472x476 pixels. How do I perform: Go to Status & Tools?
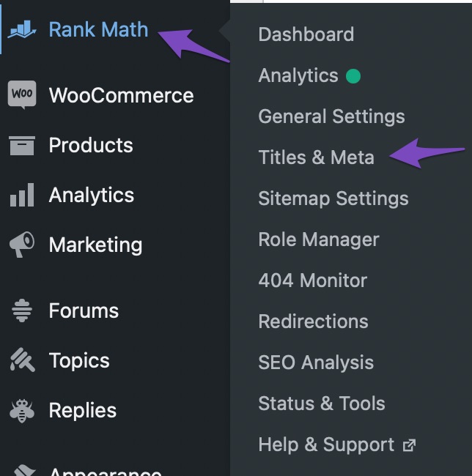pyautogui.click(x=322, y=404)
